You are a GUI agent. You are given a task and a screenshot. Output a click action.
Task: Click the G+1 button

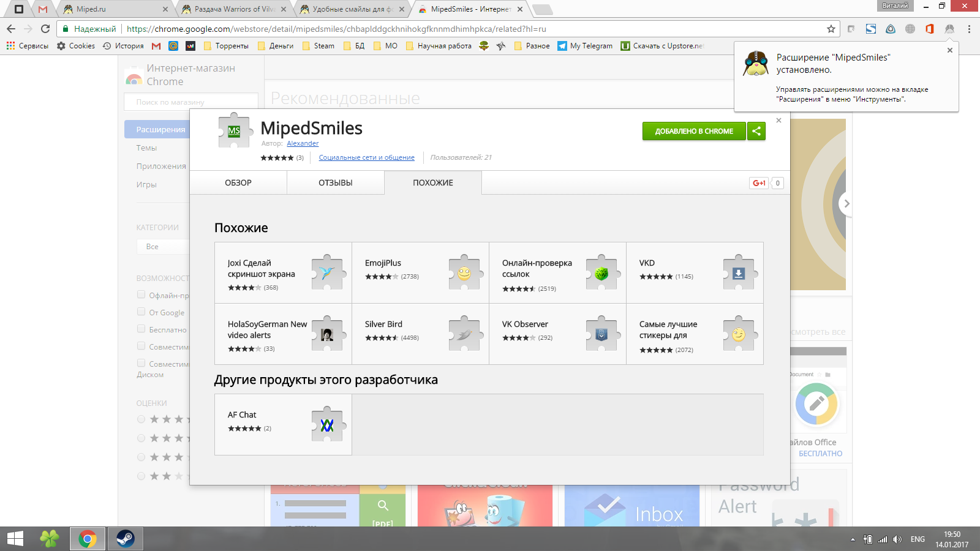(759, 183)
